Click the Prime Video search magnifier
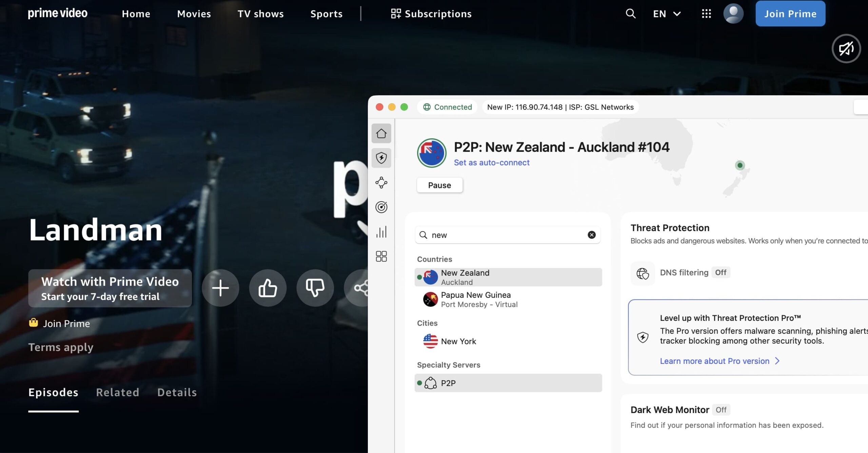Screen dimensions: 868x453 [x=630, y=14]
